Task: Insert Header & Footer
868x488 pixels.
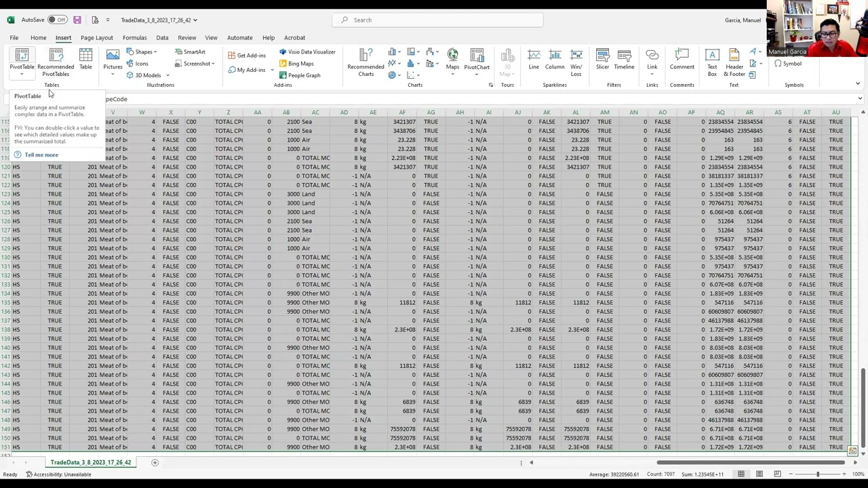Action: [734, 61]
